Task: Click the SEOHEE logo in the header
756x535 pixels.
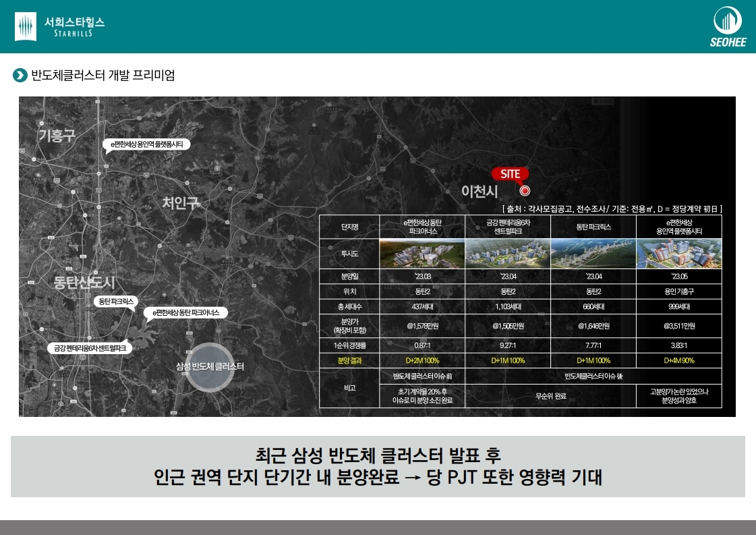Action: [x=728, y=27]
